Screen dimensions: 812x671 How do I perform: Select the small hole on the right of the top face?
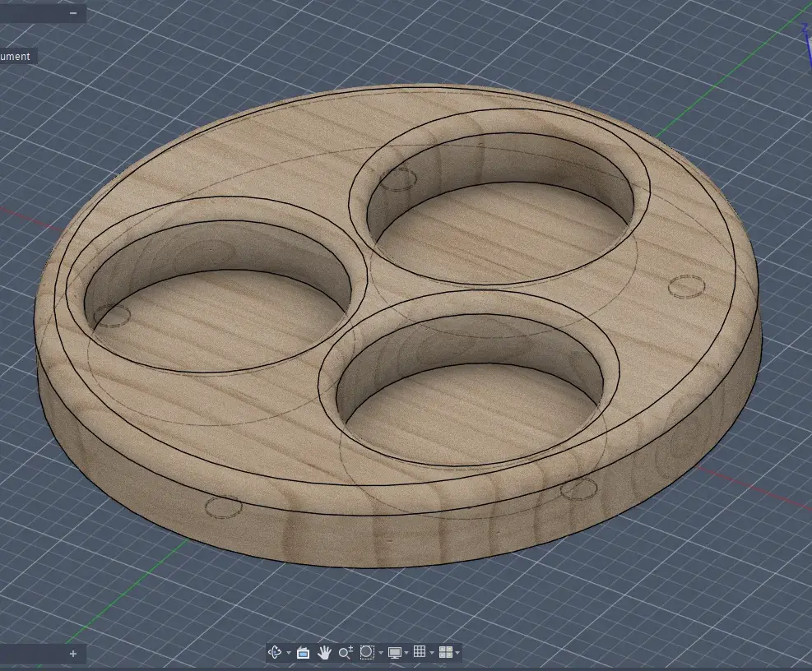tap(686, 286)
